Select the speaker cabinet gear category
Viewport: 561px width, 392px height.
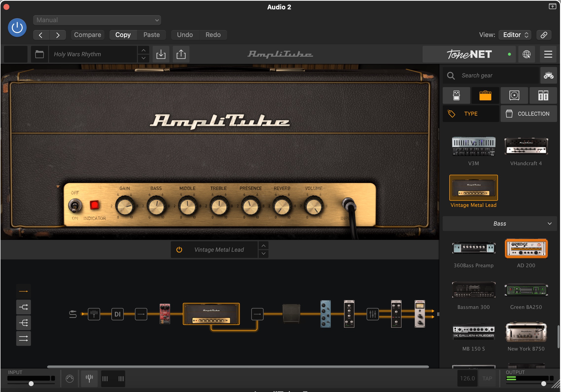pos(514,95)
